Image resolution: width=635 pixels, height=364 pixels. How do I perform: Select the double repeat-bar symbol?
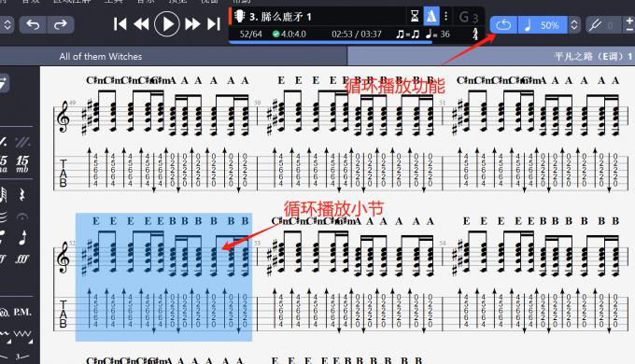point(21,142)
